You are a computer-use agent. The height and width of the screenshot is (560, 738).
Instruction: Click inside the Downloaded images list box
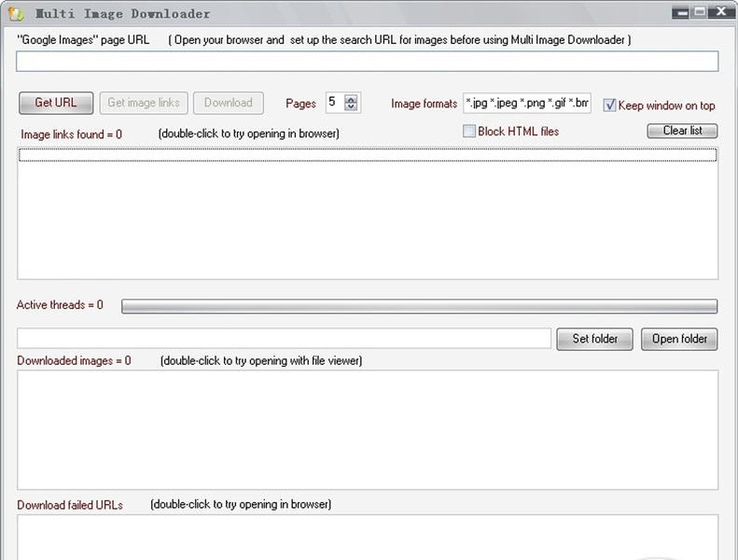(x=368, y=429)
